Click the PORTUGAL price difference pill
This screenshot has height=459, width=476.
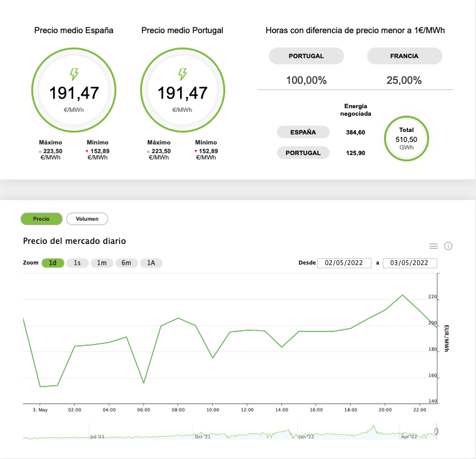click(x=306, y=56)
